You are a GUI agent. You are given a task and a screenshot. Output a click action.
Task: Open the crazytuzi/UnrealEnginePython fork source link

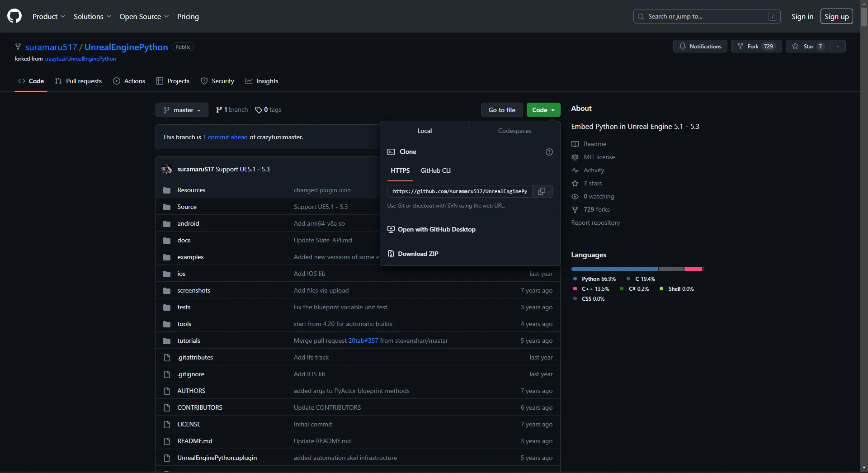pos(80,59)
